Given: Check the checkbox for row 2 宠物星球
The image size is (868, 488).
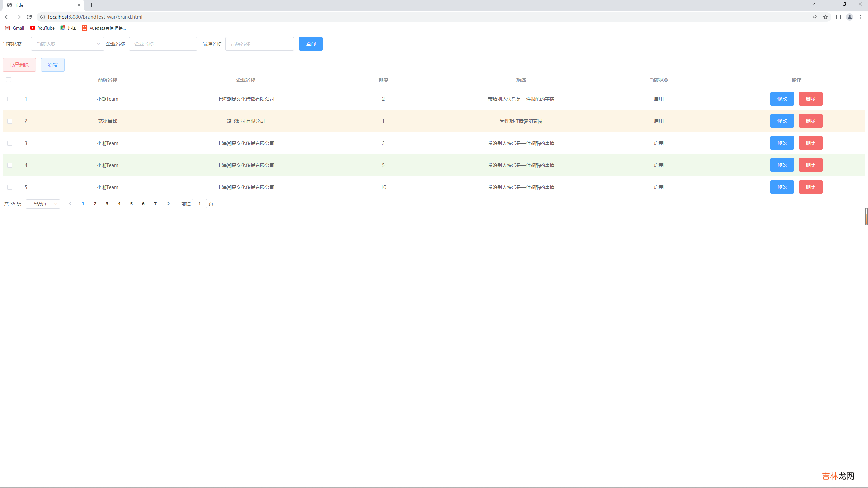Looking at the screenshot, I should point(10,121).
